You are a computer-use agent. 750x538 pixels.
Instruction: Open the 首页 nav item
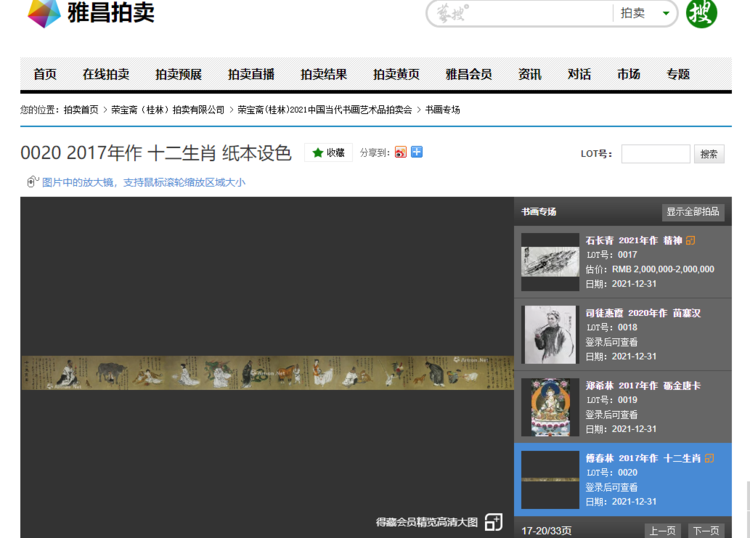[x=45, y=74]
